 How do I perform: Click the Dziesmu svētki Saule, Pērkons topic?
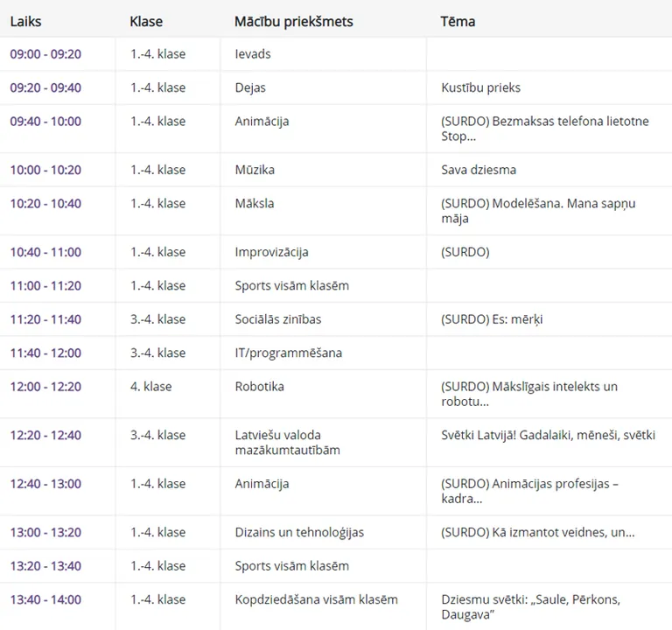530,607
